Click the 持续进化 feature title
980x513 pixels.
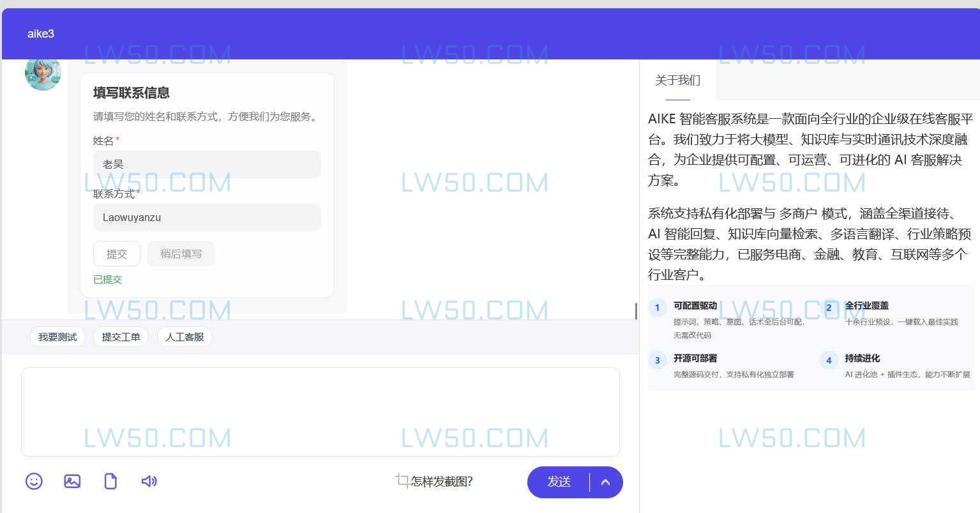tap(863, 358)
